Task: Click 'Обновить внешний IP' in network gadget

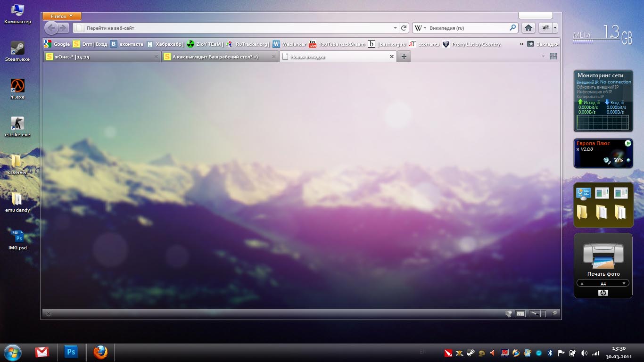Action: (x=597, y=87)
